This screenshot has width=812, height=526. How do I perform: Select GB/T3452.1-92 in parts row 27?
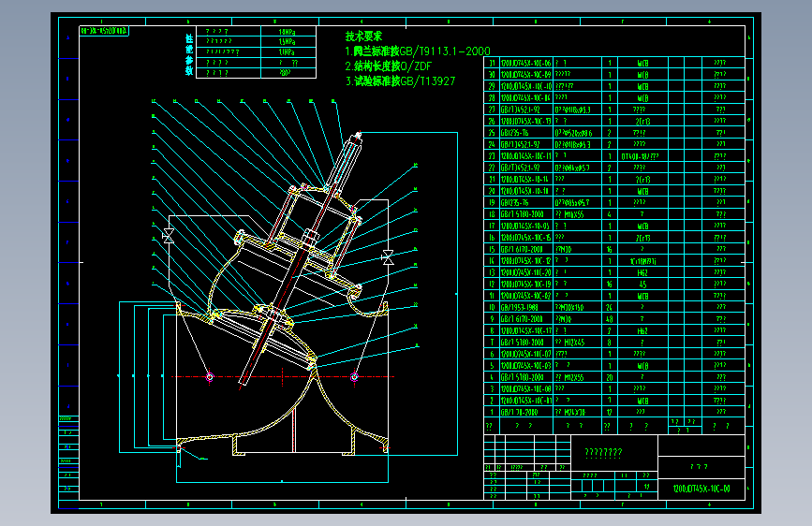point(521,110)
